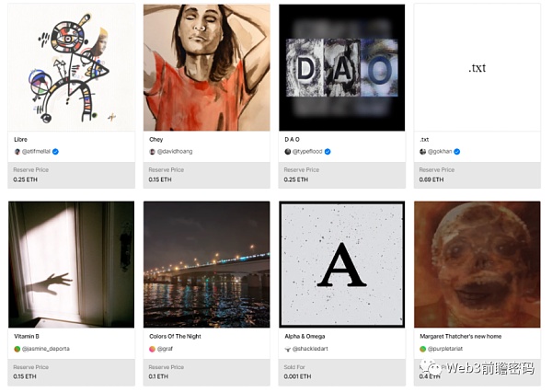Open the @typeflood profile link
Image resolution: width=552 pixels, height=392 pixels.
click(x=307, y=152)
